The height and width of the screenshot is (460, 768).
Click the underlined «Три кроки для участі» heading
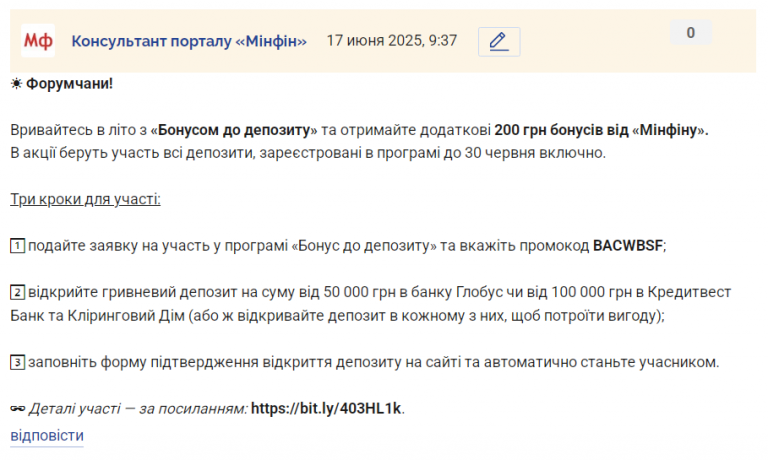click(x=85, y=199)
